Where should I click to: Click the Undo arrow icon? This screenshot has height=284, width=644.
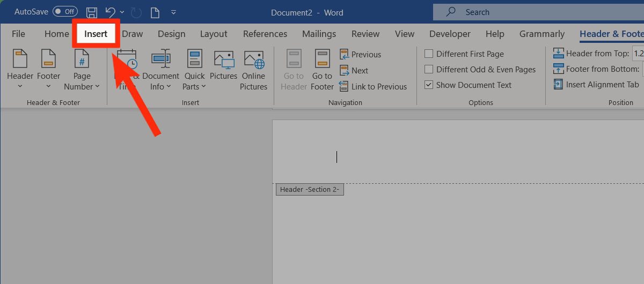pos(110,12)
